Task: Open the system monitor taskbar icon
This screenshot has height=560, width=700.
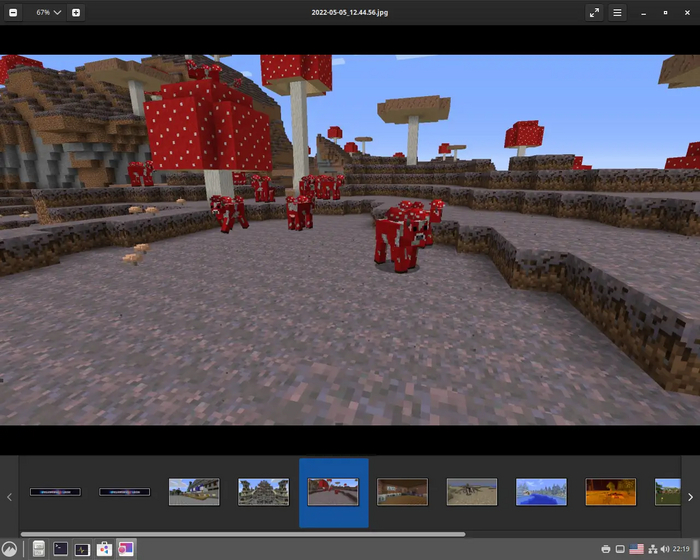Action: point(82,549)
